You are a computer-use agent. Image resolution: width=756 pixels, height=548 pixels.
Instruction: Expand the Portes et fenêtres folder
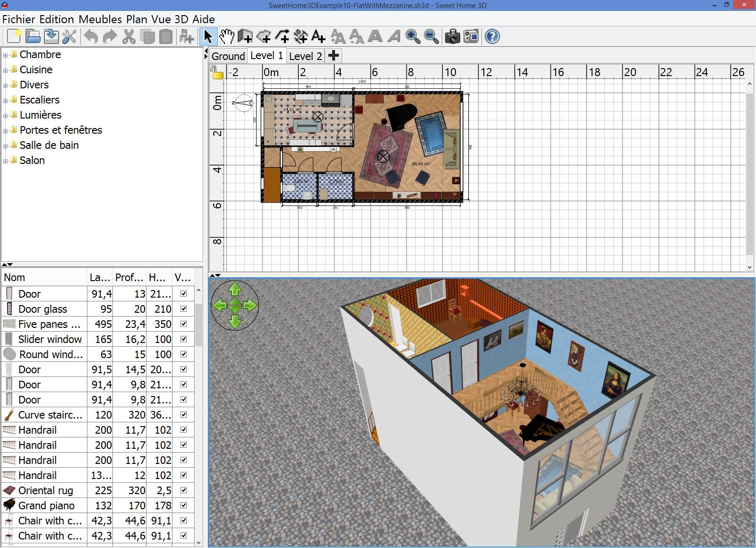pos(6,130)
